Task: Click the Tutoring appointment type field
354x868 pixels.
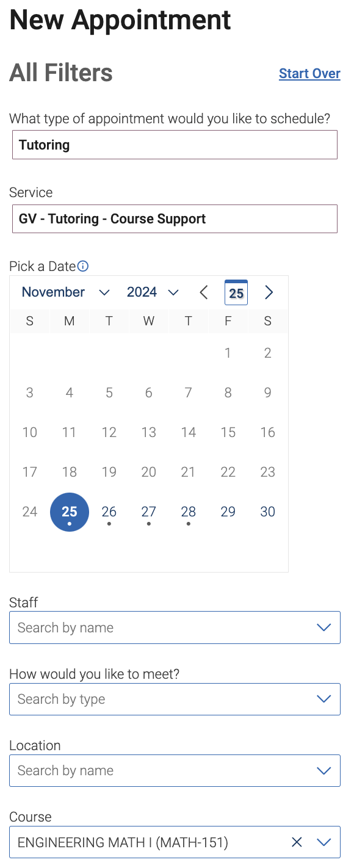Action: point(175,145)
